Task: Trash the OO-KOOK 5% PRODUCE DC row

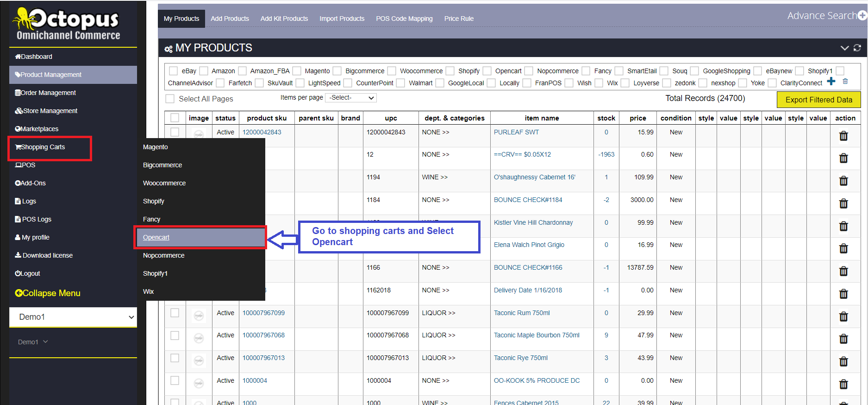Action: pos(843,384)
